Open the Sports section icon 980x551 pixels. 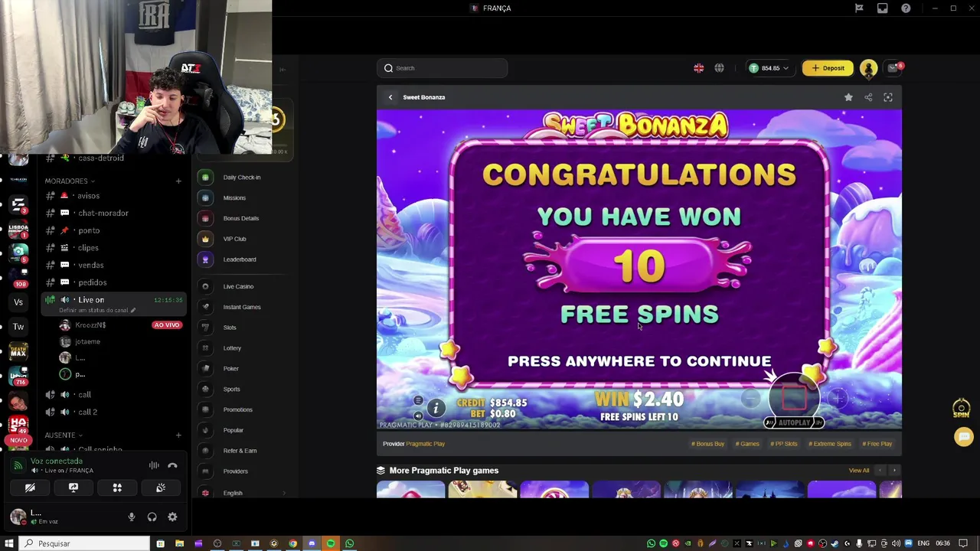(205, 389)
